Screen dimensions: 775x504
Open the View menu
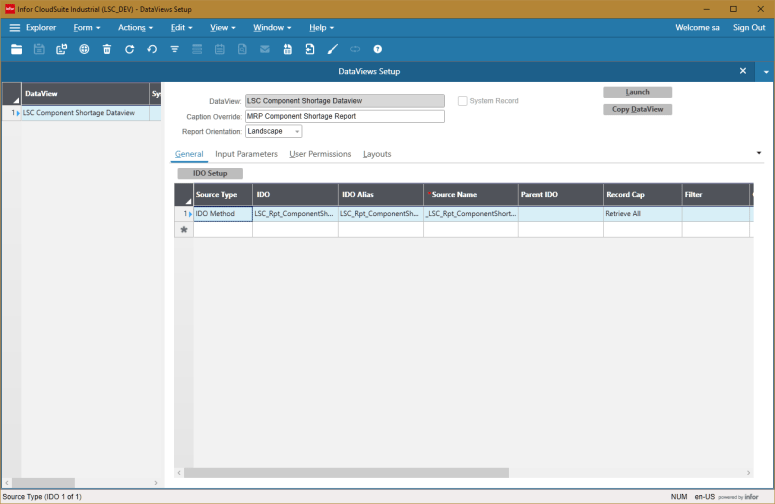[x=222, y=28]
